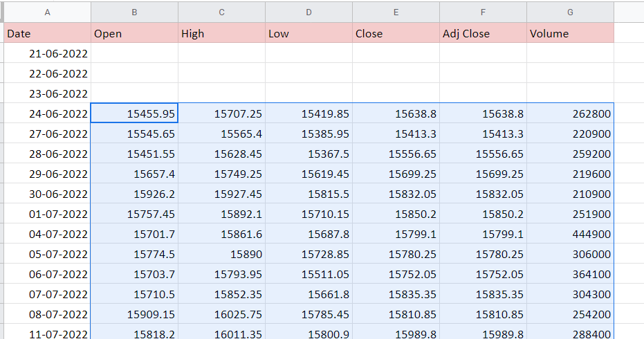The width and height of the screenshot is (644, 339).
Task: Select date cell 05-07-2022
Action: (47, 254)
